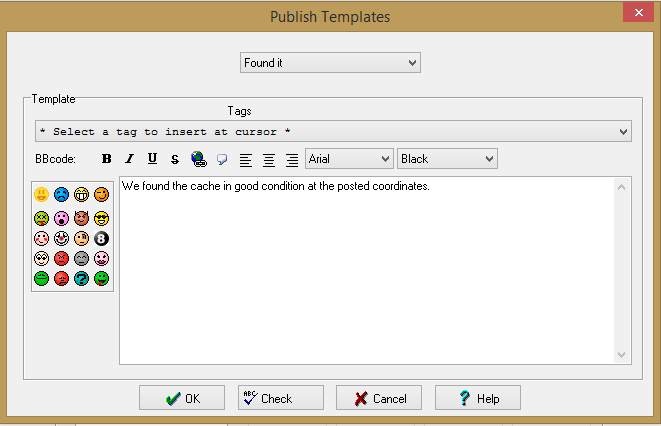The height and width of the screenshot is (426, 661).
Task: Open the Black text color dropdown
Action: (x=447, y=159)
